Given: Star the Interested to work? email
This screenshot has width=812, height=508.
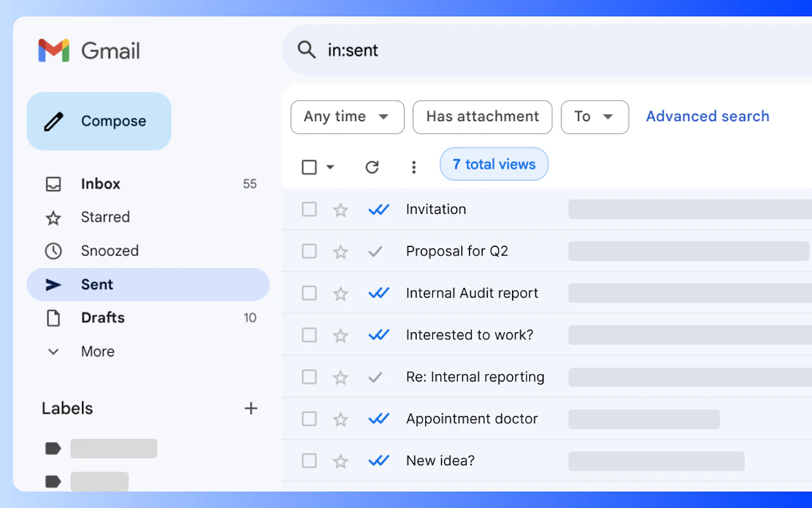Looking at the screenshot, I should (341, 335).
